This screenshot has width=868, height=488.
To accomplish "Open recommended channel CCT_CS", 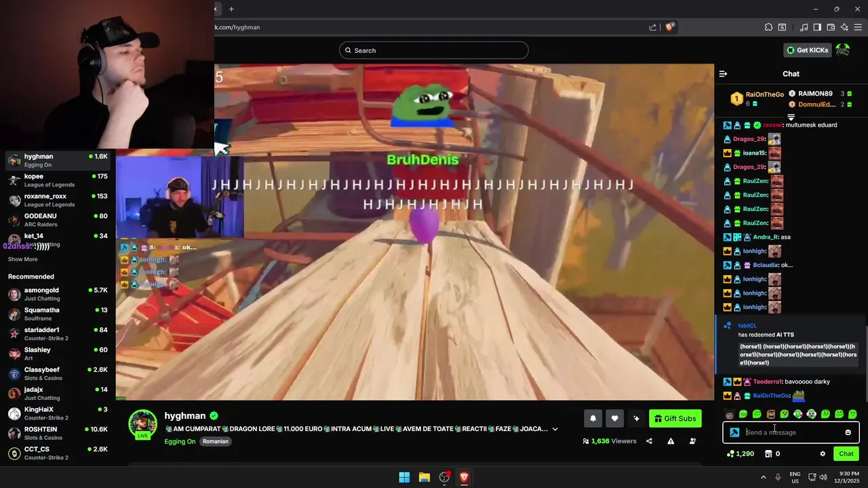I will (58, 453).
